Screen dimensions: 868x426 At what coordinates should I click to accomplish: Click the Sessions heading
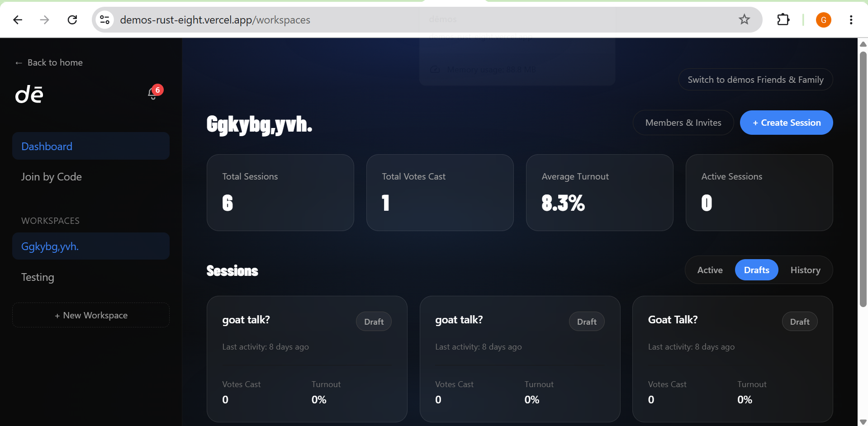tap(232, 270)
